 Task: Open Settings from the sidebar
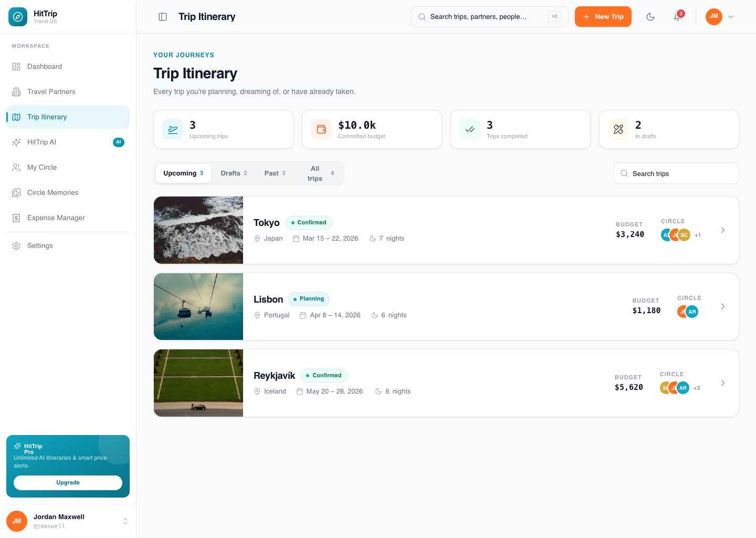click(68, 246)
